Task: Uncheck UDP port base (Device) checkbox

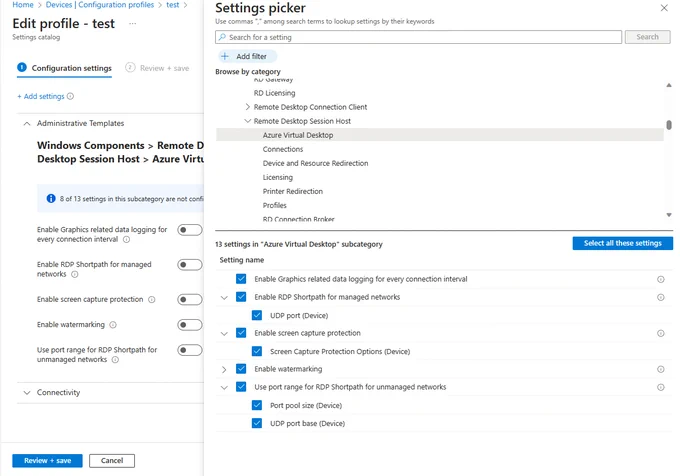Action: pyautogui.click(x=257, y=423)
